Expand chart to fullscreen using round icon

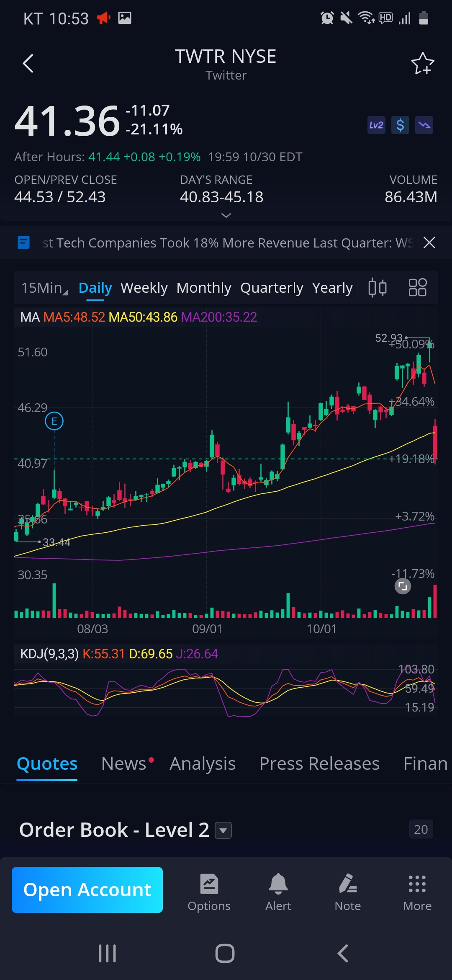(403, 586)
